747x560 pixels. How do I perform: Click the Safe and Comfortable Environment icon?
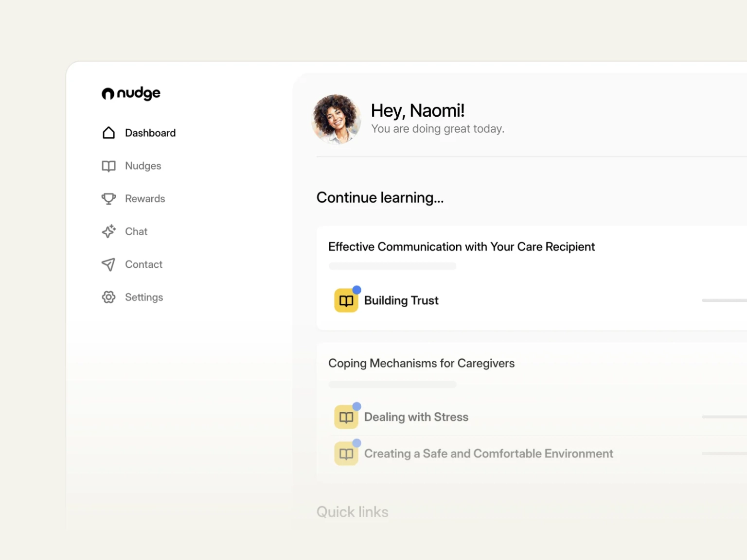coord(346,454)
